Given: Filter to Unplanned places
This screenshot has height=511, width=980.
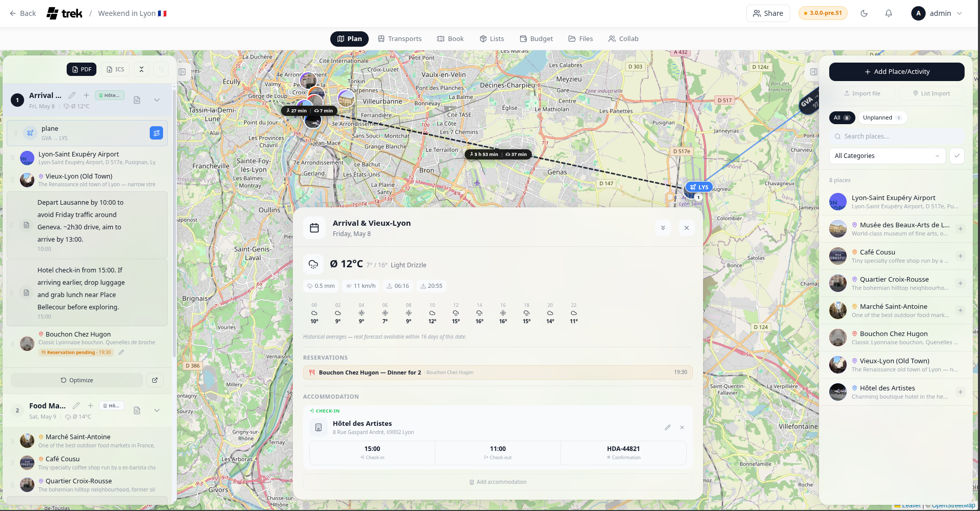Looking at the screenshot, I should click(x=882, y=117).
